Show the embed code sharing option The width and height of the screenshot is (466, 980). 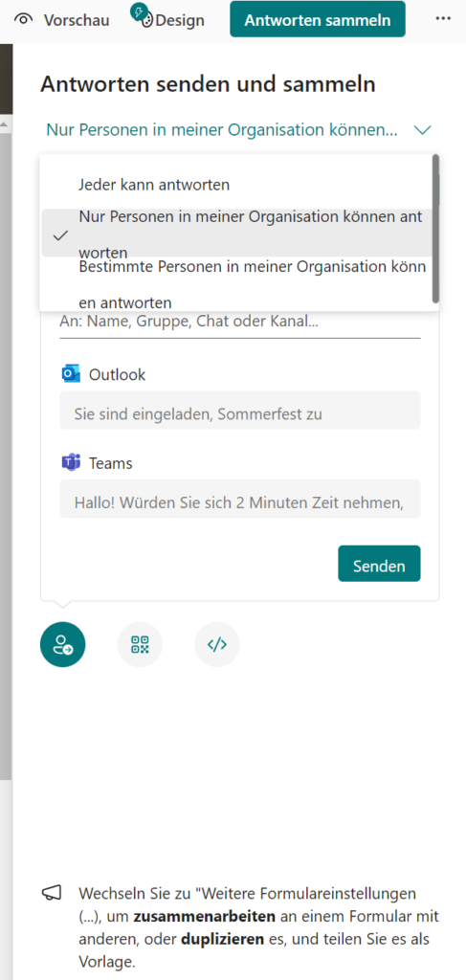217,644
